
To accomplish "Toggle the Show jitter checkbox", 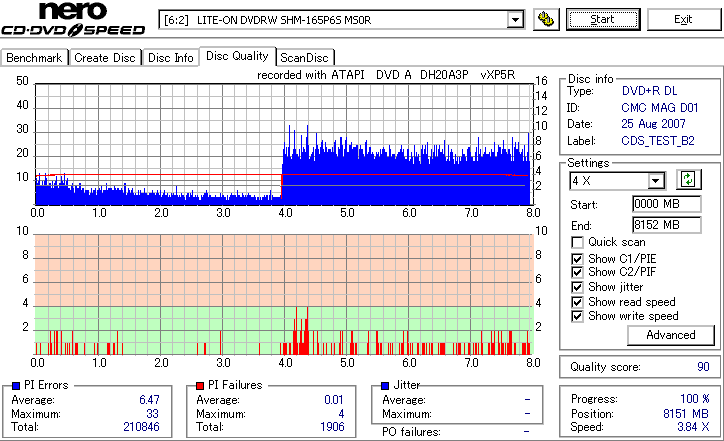I will [x=577, y=287].
